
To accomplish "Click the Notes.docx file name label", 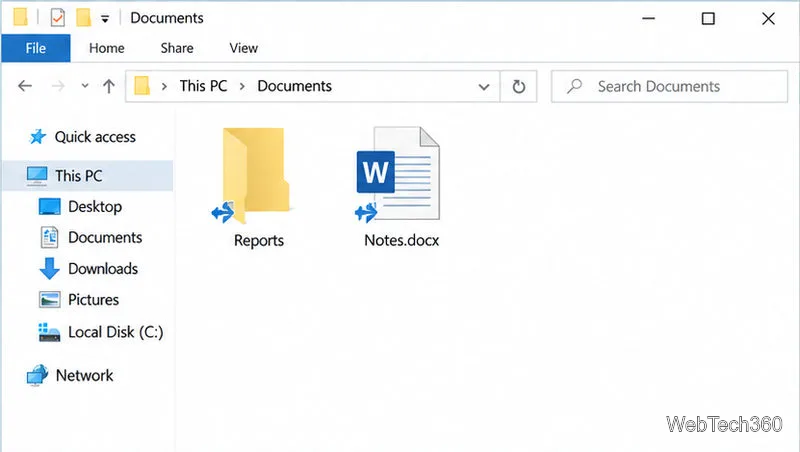I will tap(402, 241).
